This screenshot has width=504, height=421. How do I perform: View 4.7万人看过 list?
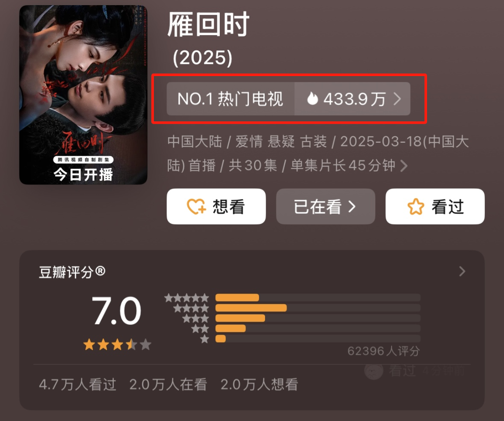coord(77,385)
